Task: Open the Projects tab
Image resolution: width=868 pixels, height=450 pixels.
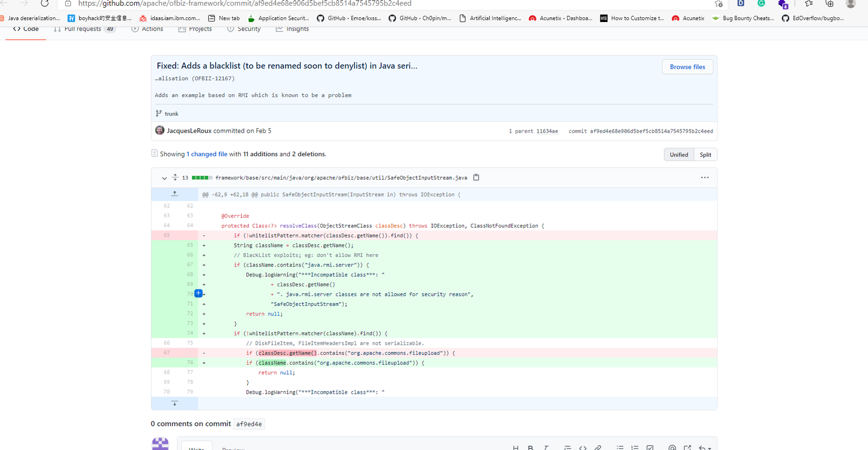Action: 195,29
